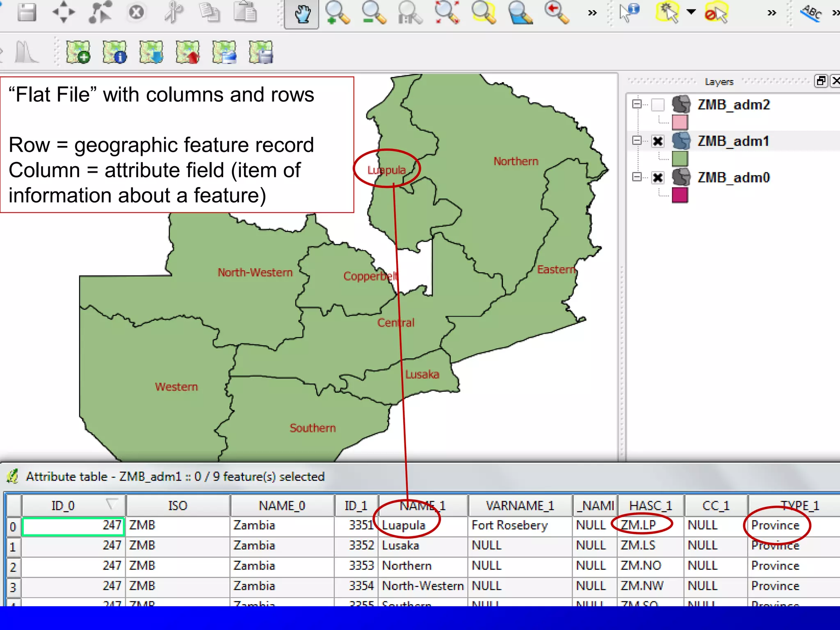Screen dimensions: 840x630
Task: Click the Paste Features clipboard icon
Action: tap(246, 12)
